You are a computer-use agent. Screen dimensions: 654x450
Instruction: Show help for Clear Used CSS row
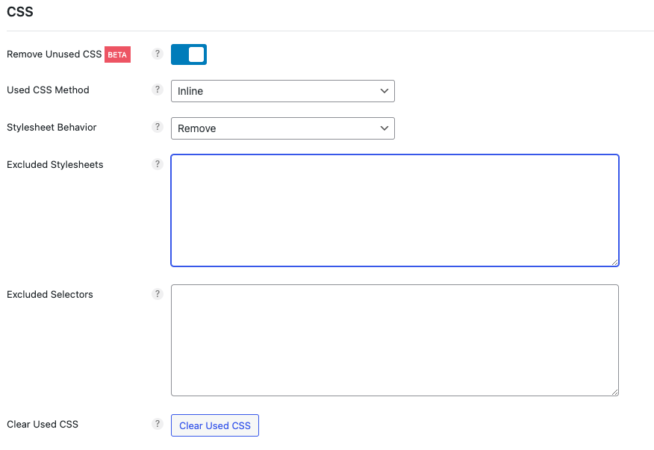coord(157,424)
